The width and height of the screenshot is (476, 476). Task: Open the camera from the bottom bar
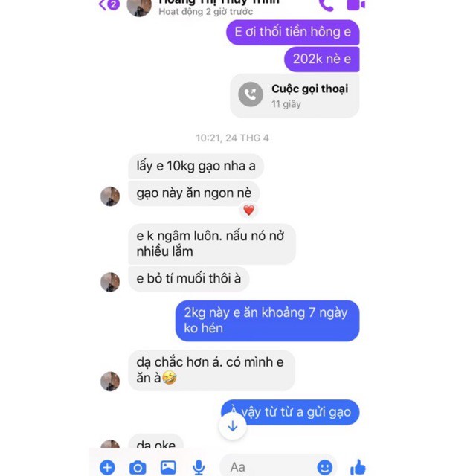click(138, 468)
